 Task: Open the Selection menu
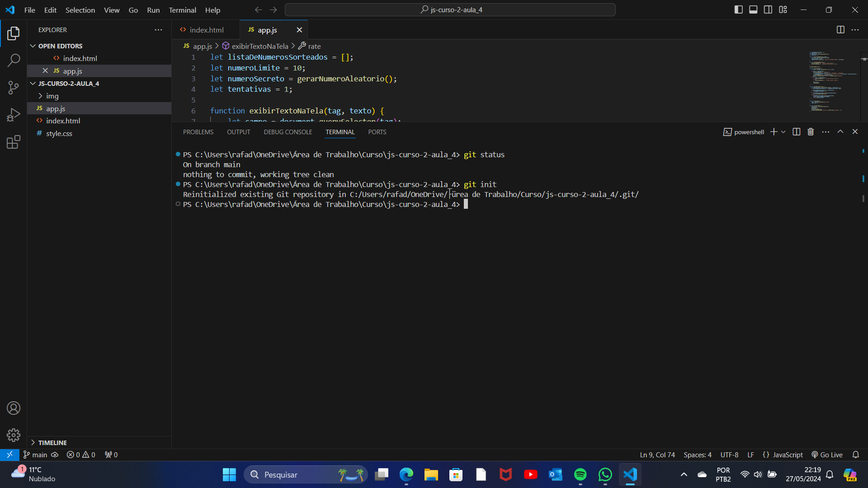click(80, 9)
